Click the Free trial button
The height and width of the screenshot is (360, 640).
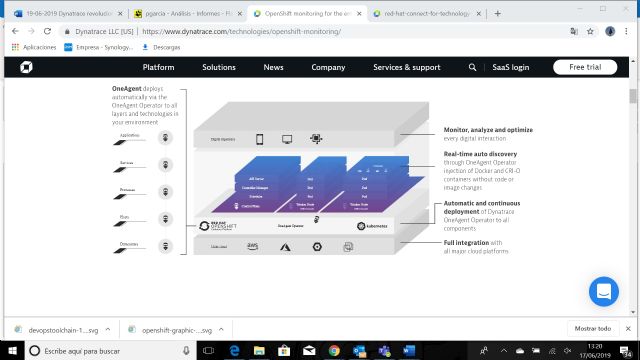pos(585,67)
